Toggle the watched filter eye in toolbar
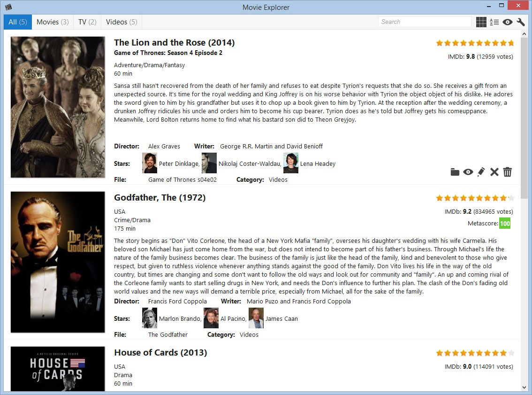 (508, 22)
